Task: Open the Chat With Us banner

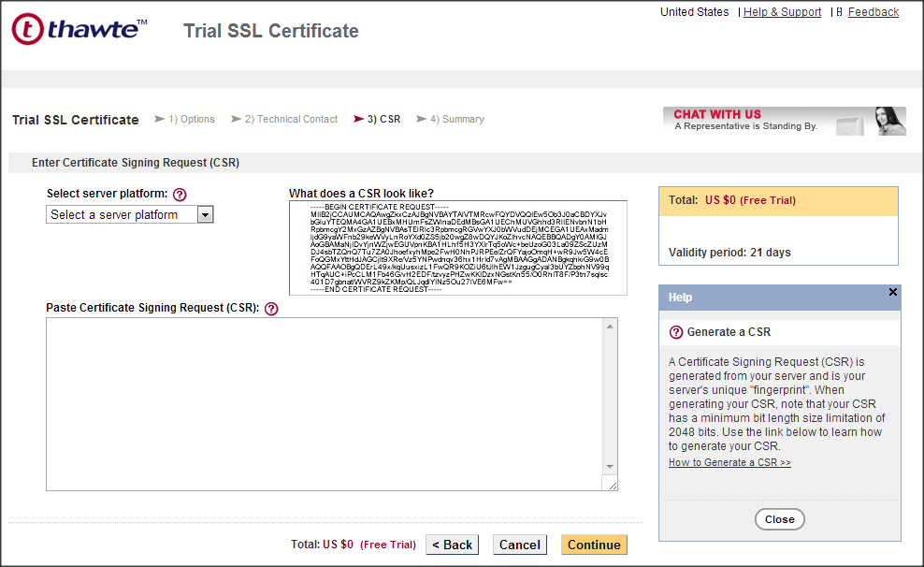Action: [x=785, y=121]
